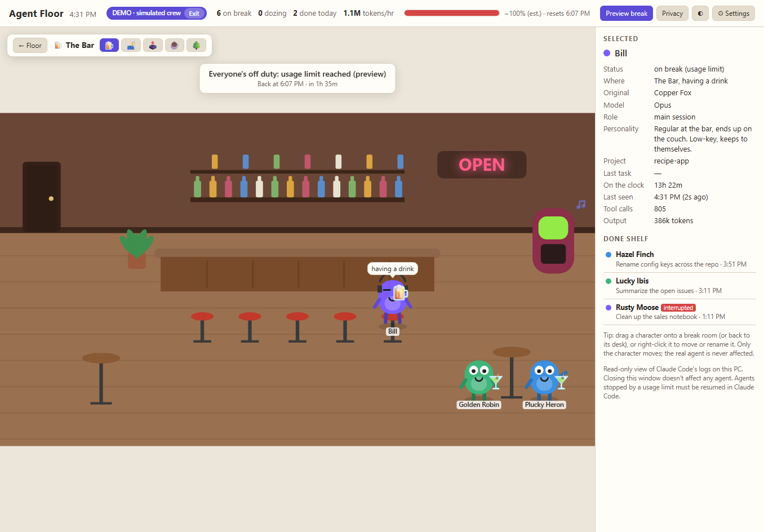Click the '805' tool calls value
Image resolution: width=764 pixels, height=532 pixels.
[x=660, y=209]
